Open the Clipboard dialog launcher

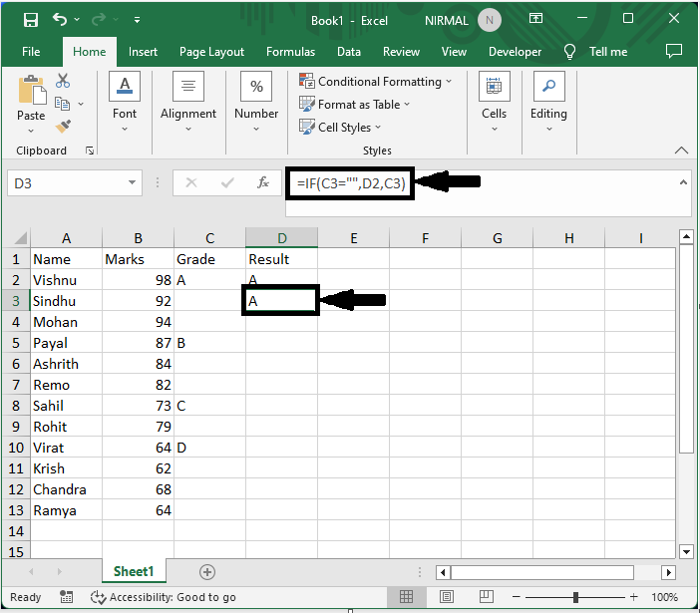tap(90, 151)
